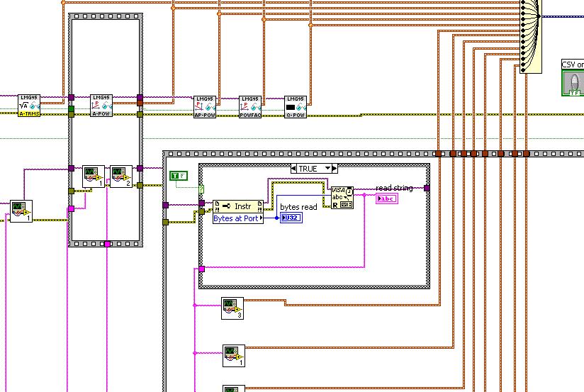Screen dimensions: 584x392
Task: Select the VISA Read function node
Action: click(x=342, y=198)
